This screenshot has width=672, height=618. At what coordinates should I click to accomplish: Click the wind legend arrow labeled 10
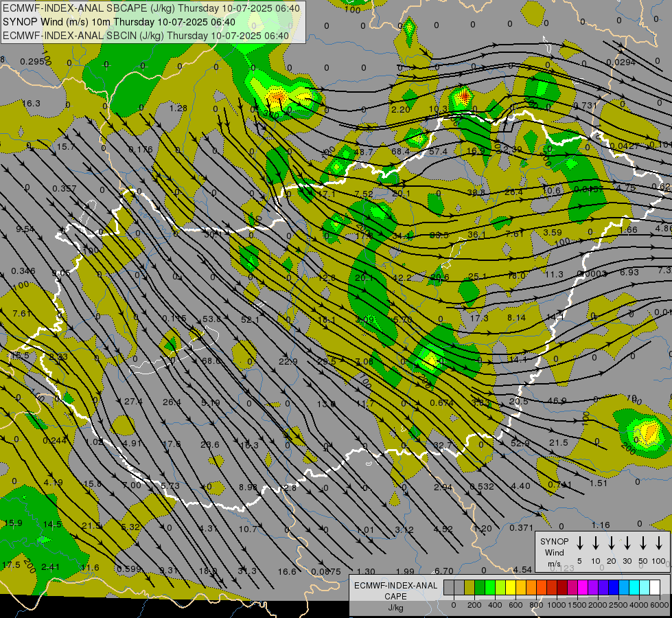[x=596, y=543]
